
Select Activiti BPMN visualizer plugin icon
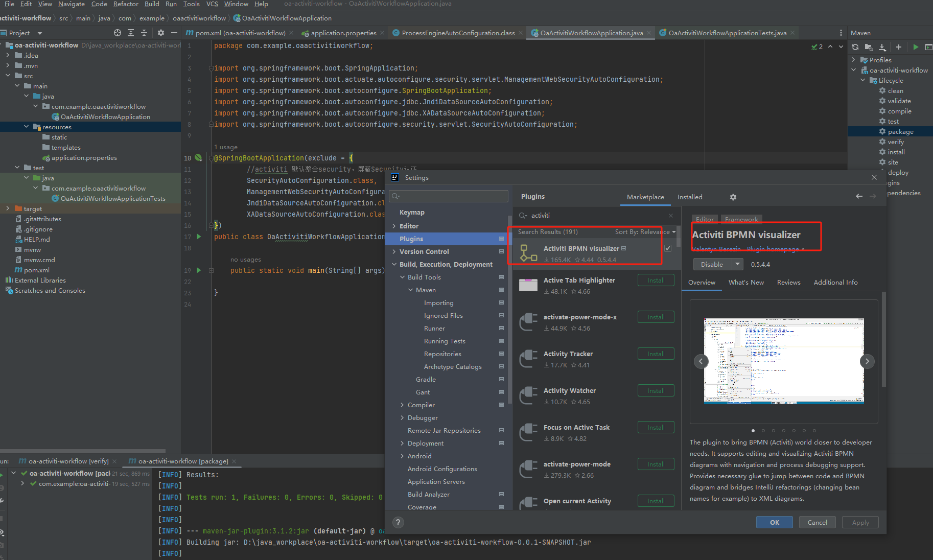pyautogui.click(x=528, y=253)
